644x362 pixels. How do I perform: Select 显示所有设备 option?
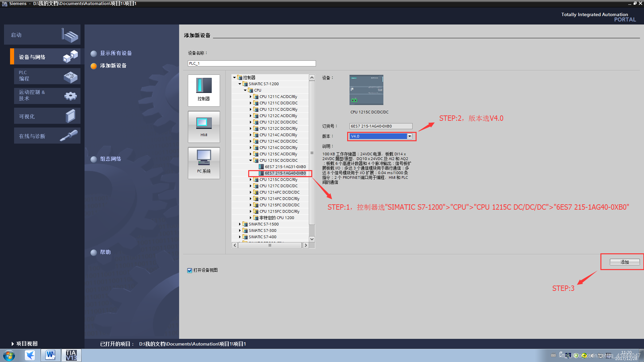[x=111, y=53]
